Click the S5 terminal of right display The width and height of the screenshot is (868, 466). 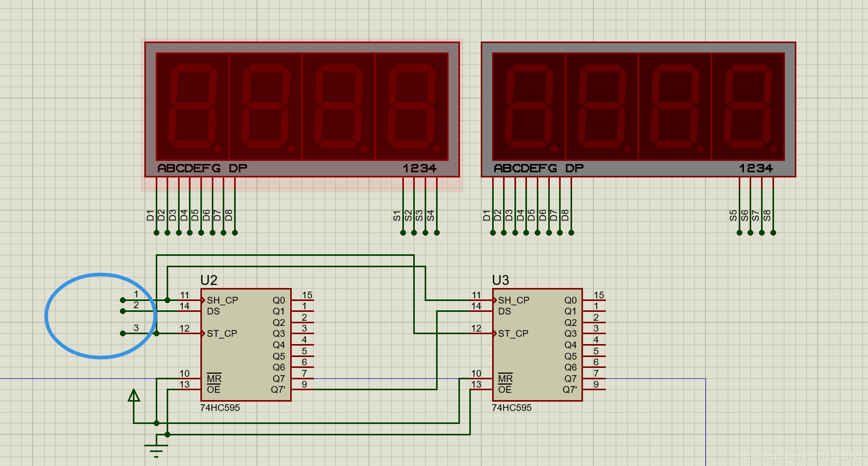tap(739, 232)
